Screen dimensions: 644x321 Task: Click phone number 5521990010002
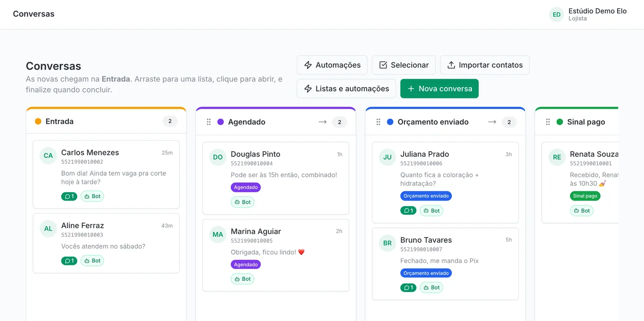coord(82,162)
